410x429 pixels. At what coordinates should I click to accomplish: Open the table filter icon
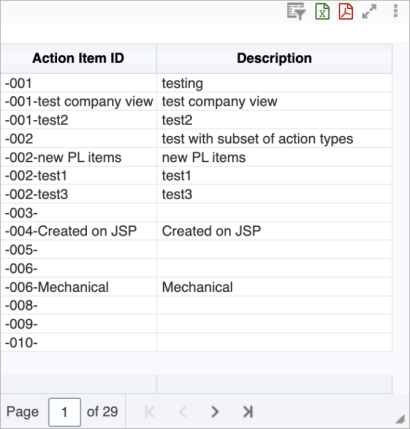pyautogui.click(x=296, y=12)
